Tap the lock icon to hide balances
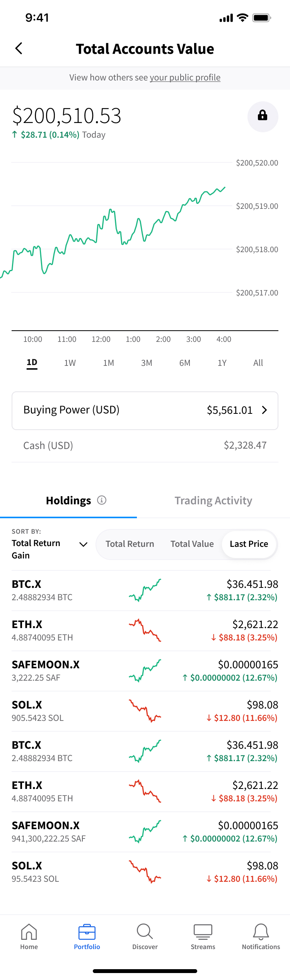Screen dimensions: 290x980 263,117
